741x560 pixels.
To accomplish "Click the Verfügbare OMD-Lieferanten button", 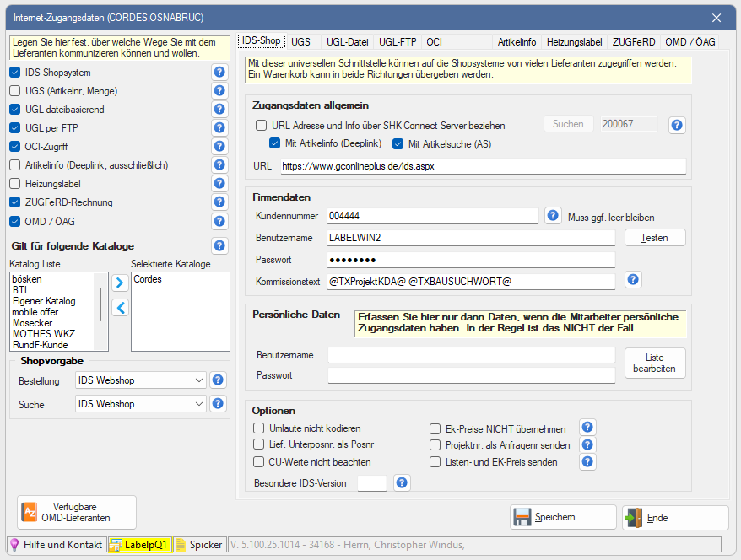I will tap(76, 512).
